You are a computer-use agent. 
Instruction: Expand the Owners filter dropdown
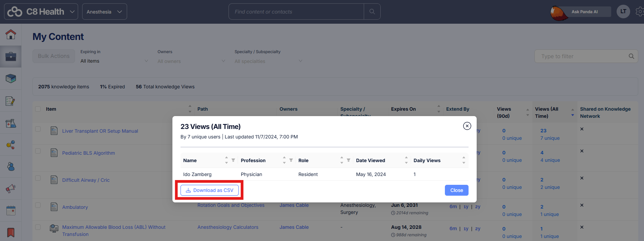coord(191,61)
